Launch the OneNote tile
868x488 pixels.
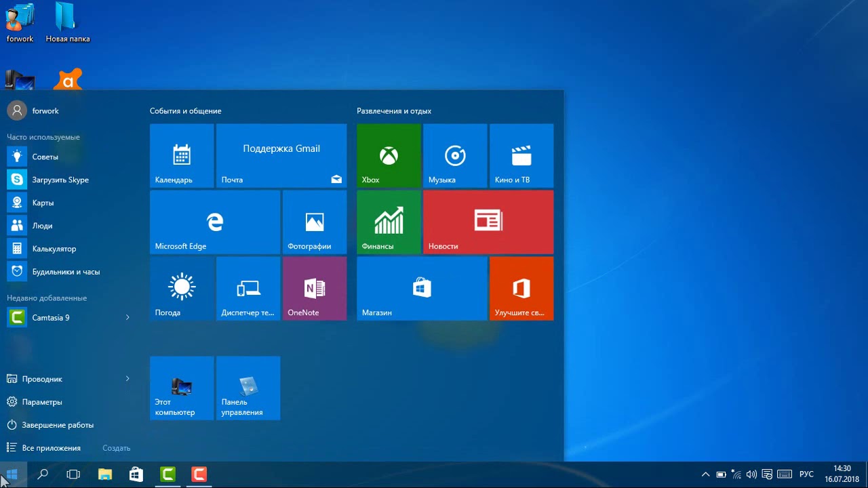click(315, 288)
